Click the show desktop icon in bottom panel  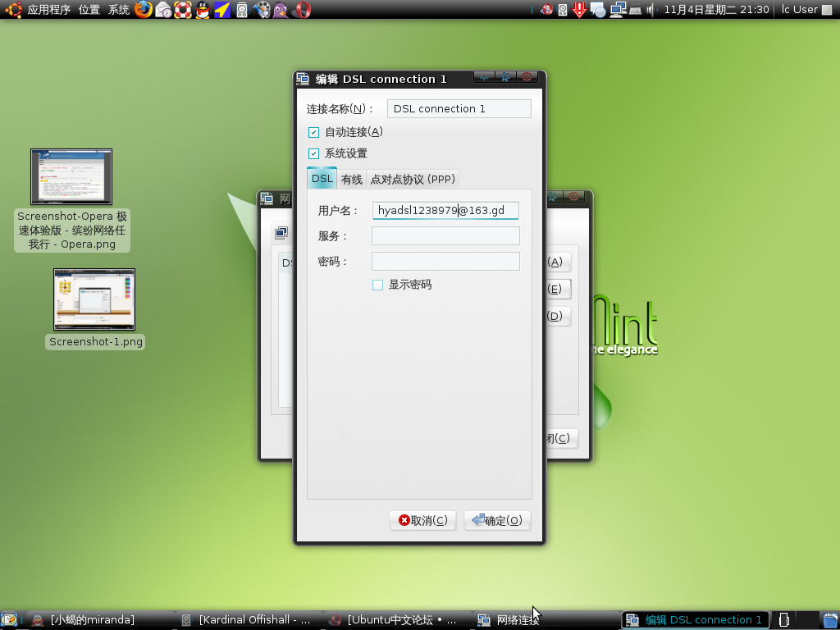click(10, 620)
